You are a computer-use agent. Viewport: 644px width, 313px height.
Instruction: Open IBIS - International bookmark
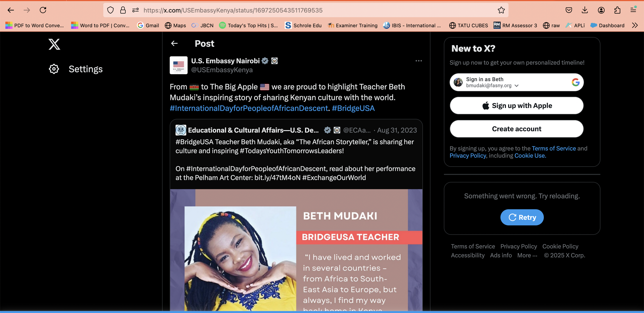click(x=412, y=25)
